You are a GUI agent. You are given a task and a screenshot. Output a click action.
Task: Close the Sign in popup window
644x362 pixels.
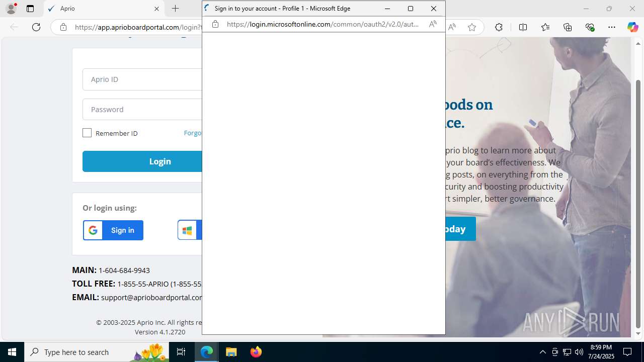[434, 9]
